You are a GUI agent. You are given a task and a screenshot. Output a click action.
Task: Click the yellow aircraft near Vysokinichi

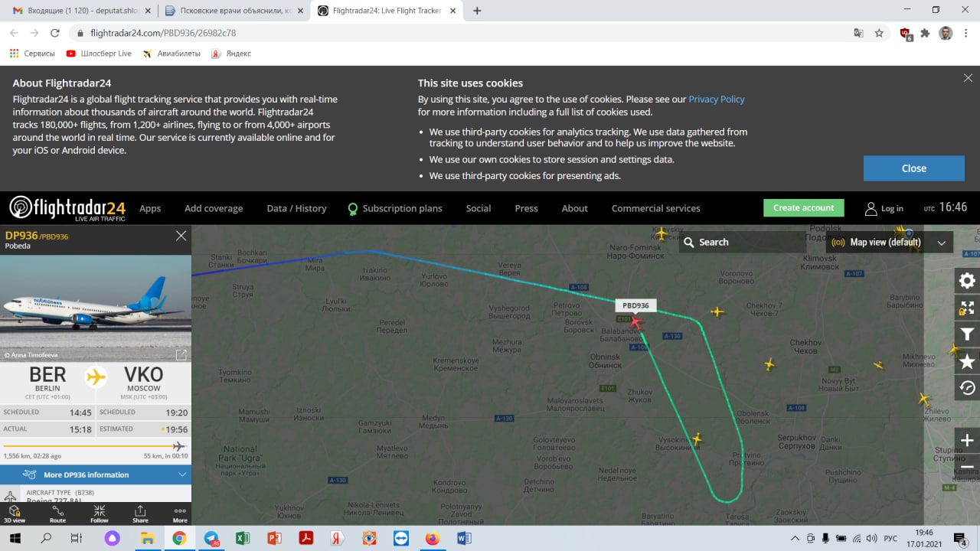(x=697, y=439)
